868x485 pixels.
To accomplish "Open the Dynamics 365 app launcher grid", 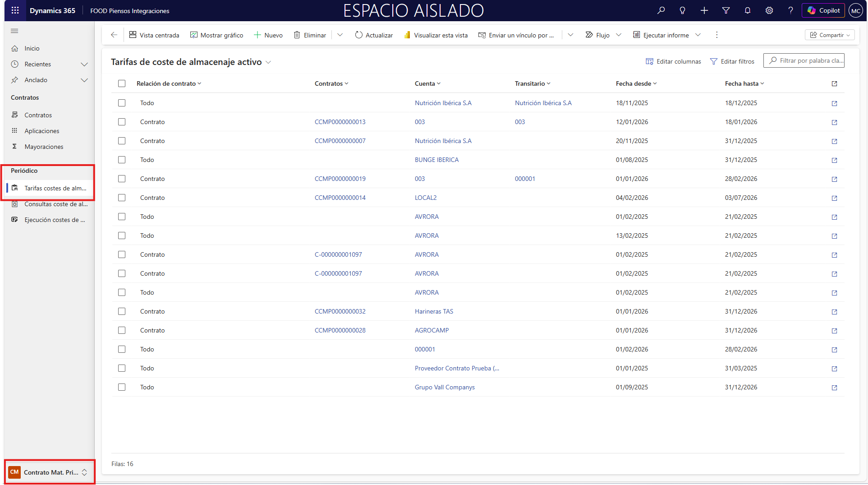I will coord(15,10).
